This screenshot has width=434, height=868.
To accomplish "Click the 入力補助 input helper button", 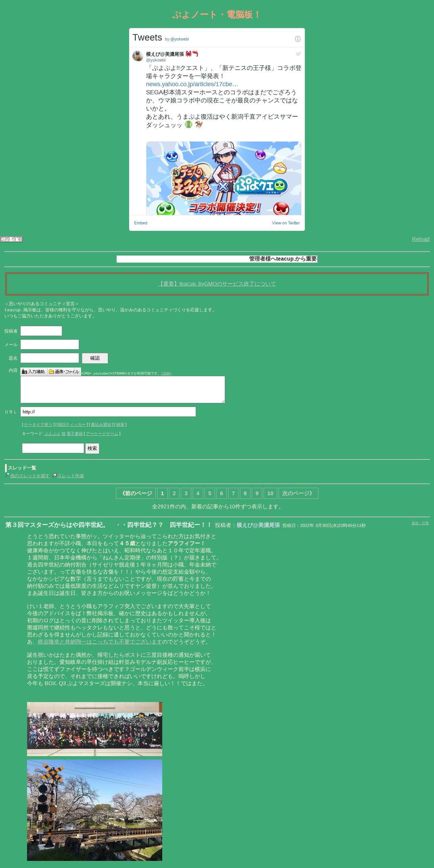I will coord(34,371).
